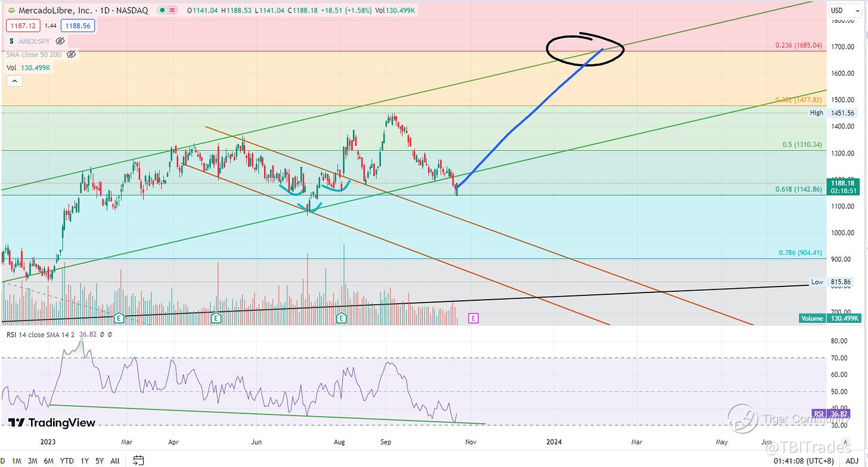Click the AMEX:SPY legend label
The height and width of the screenshot is (467, 868).
coord(35,41)
